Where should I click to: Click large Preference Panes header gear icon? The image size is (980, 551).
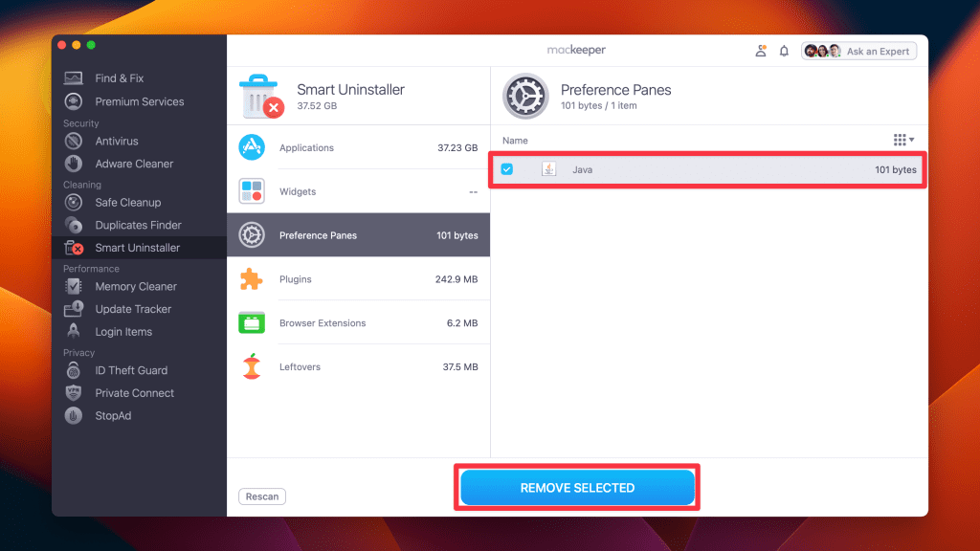525,97
